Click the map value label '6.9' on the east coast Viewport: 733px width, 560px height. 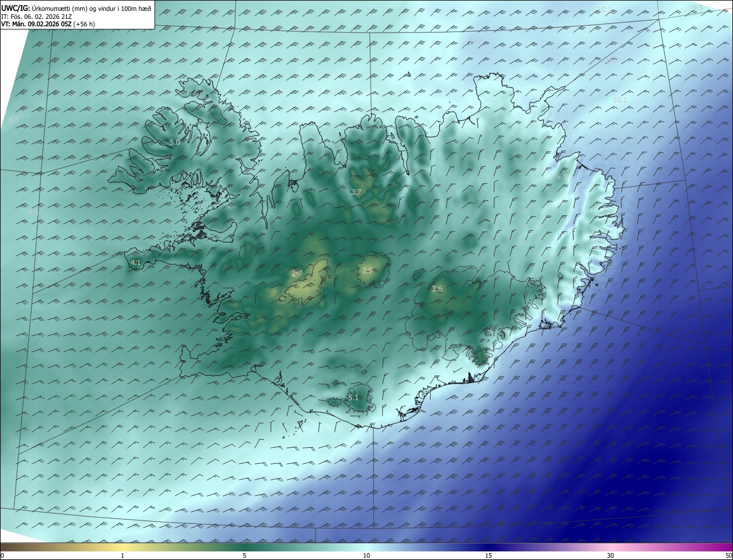[562, 177]
